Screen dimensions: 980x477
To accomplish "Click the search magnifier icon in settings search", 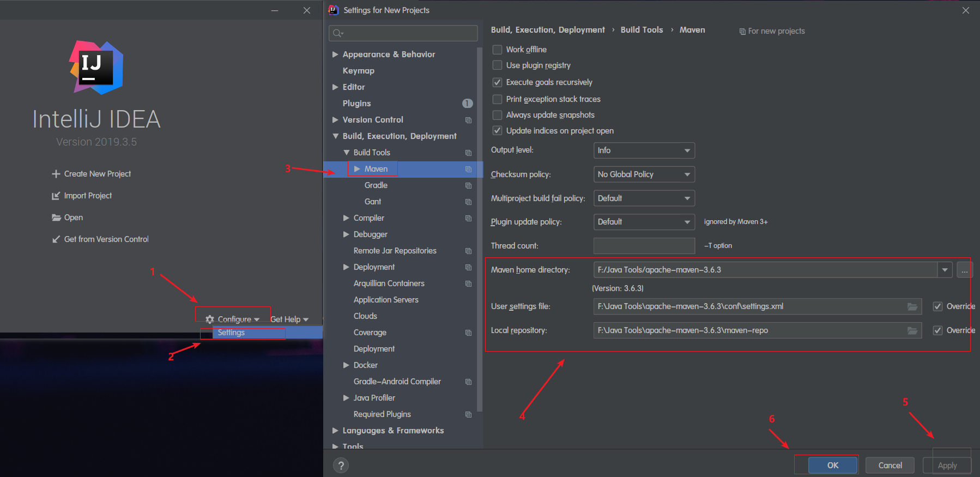I will (338, 33).
